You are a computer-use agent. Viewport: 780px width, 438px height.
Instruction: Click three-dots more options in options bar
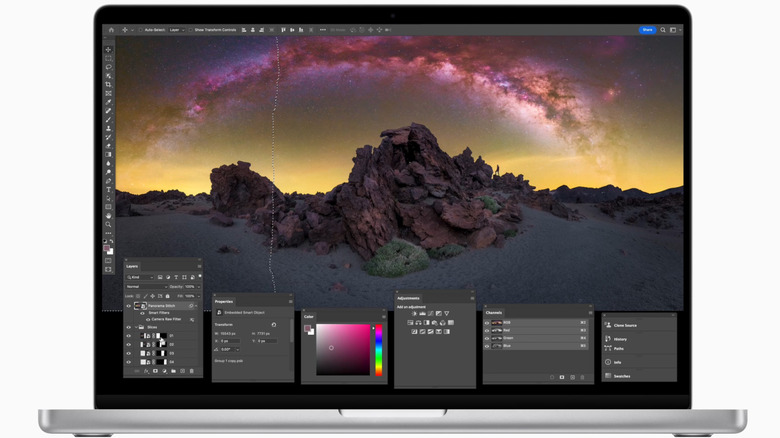click(x=323, y=30)
